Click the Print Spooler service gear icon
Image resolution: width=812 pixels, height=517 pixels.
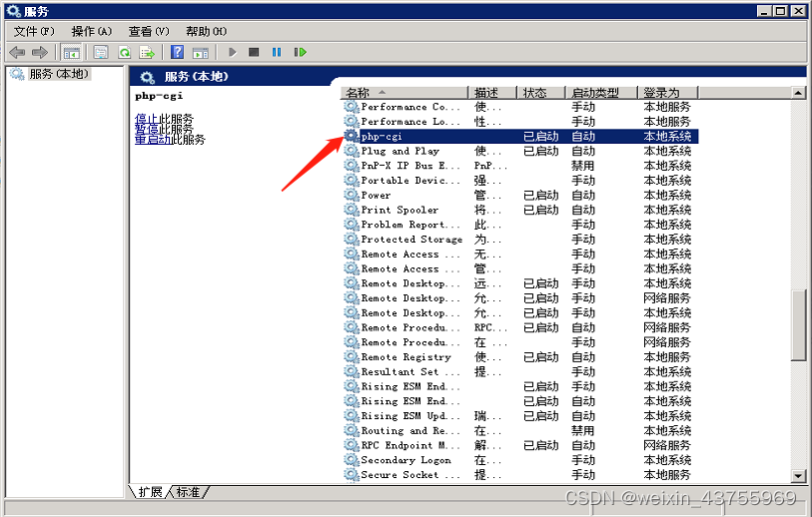[x=352, y=210]
